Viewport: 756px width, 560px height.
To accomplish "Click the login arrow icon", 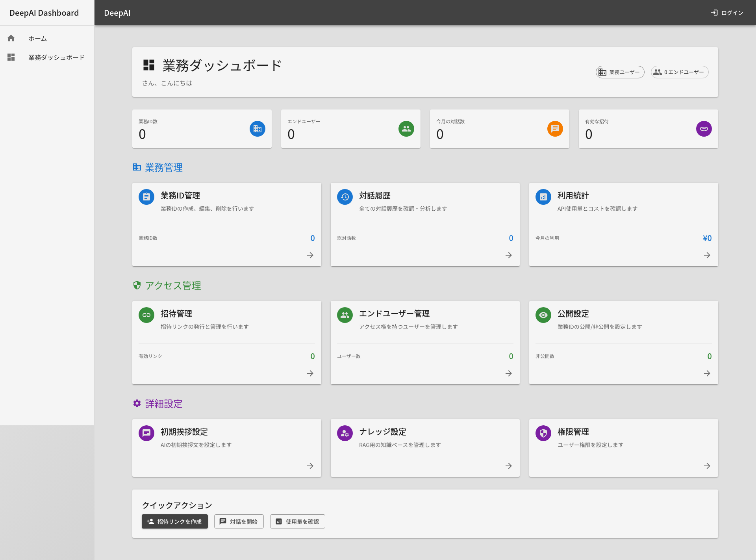I will click(714, 13).
